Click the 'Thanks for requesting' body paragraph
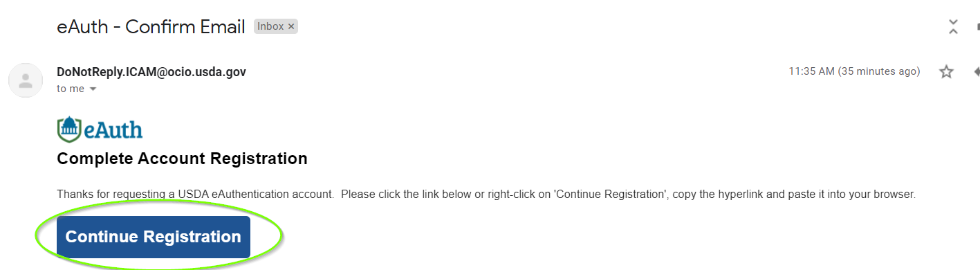 pos(486,195)
